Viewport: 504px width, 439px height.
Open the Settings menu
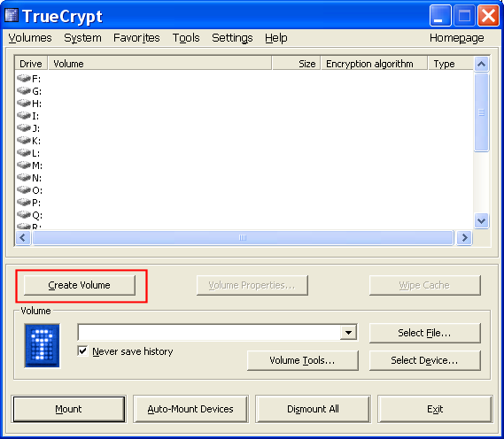(232, 38)
